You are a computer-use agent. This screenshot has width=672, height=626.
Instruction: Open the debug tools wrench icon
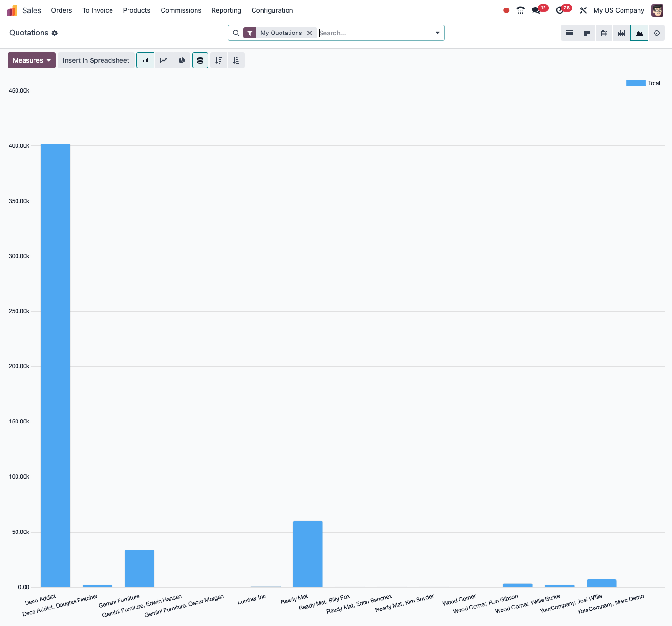583,10
